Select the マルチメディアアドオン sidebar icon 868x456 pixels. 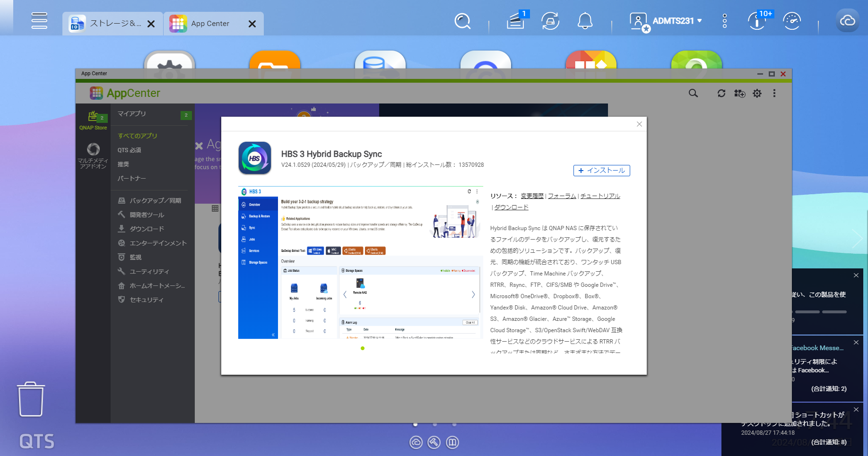[93, 156]
